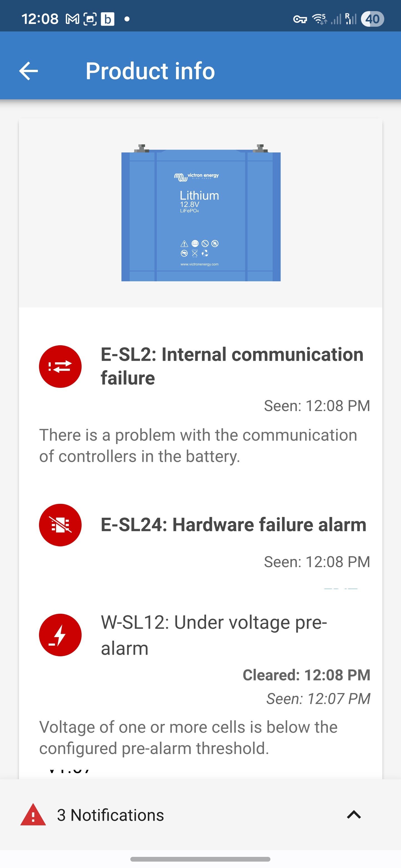Tap the W-SL12 under voltage icon
This screenshot has height=868, width=401.
click(x=60, y=635)
